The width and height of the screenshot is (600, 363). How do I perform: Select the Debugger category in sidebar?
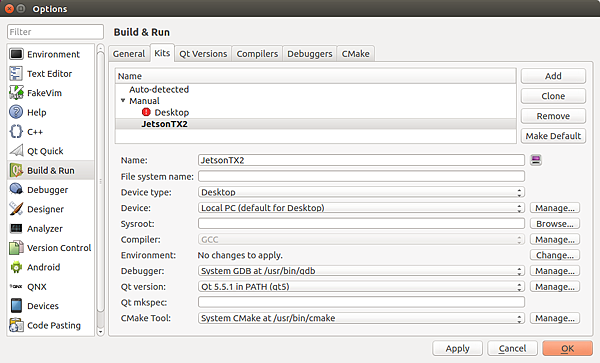51,190
